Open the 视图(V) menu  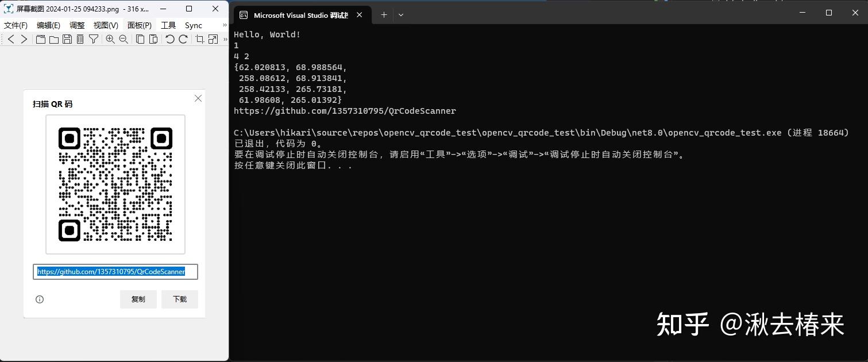coord(106,25)
